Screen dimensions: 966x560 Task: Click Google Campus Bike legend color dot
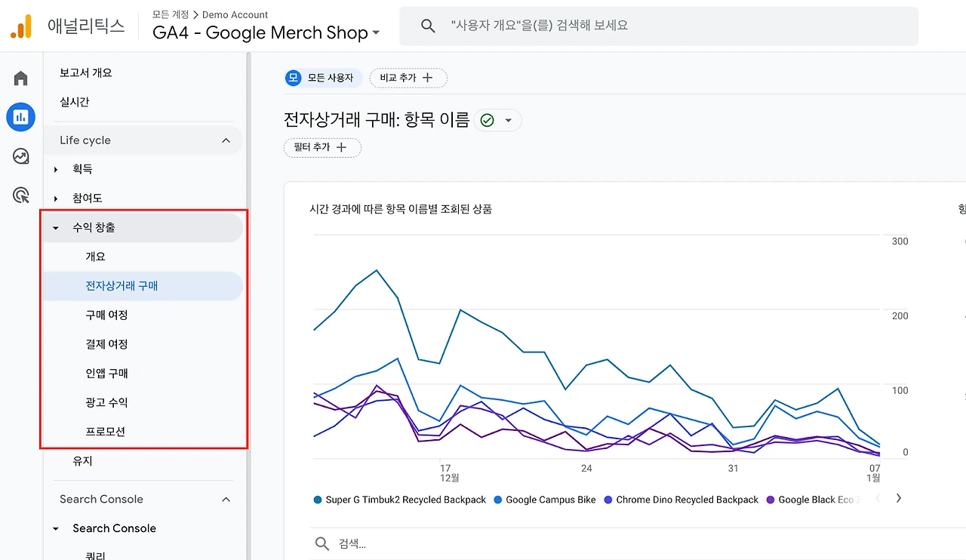click(498, 500)
